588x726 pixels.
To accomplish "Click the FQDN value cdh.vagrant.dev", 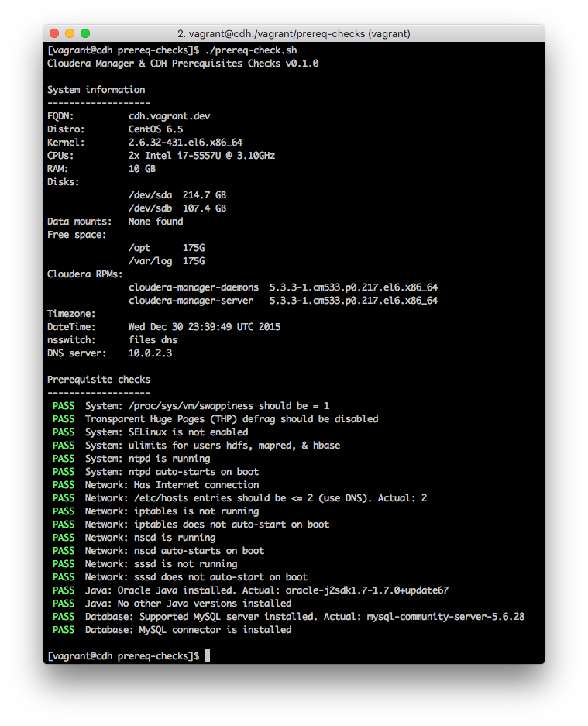I will click(x=169, y=116).
